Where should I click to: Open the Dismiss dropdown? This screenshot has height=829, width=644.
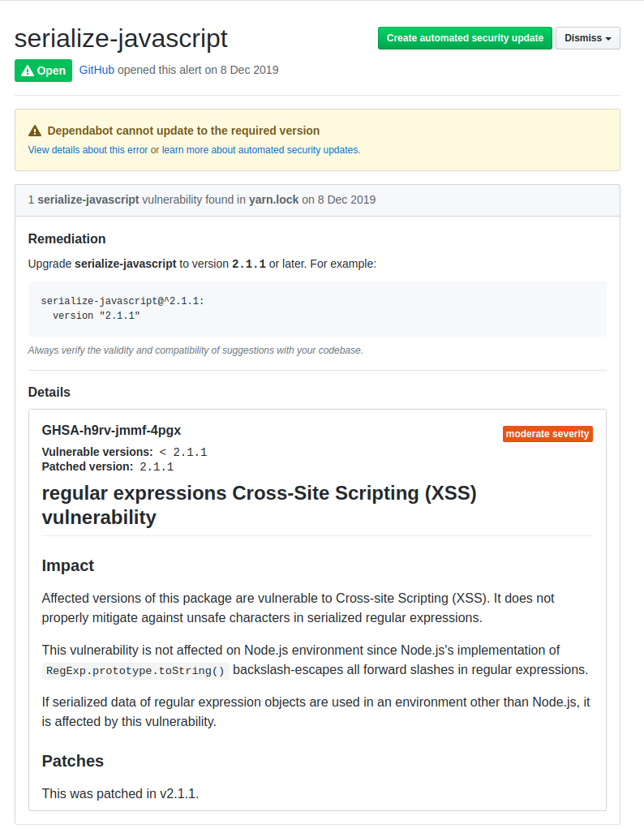[x=587, y=38]
